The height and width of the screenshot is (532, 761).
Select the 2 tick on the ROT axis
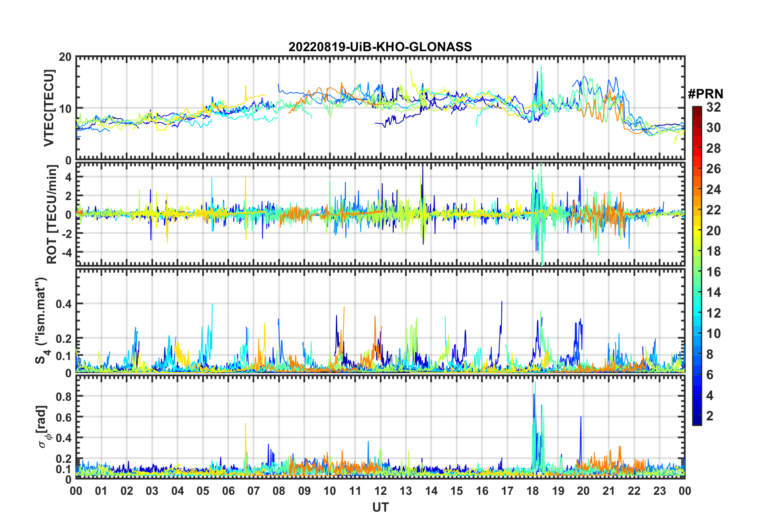click(x=69, y=196)
